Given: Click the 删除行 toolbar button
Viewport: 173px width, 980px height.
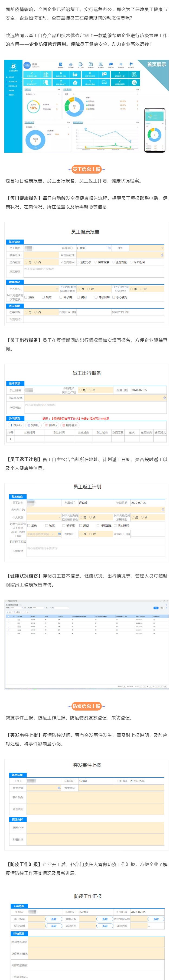Looking at the screenshot, I should pyautogui.click(x=51, y=425).
